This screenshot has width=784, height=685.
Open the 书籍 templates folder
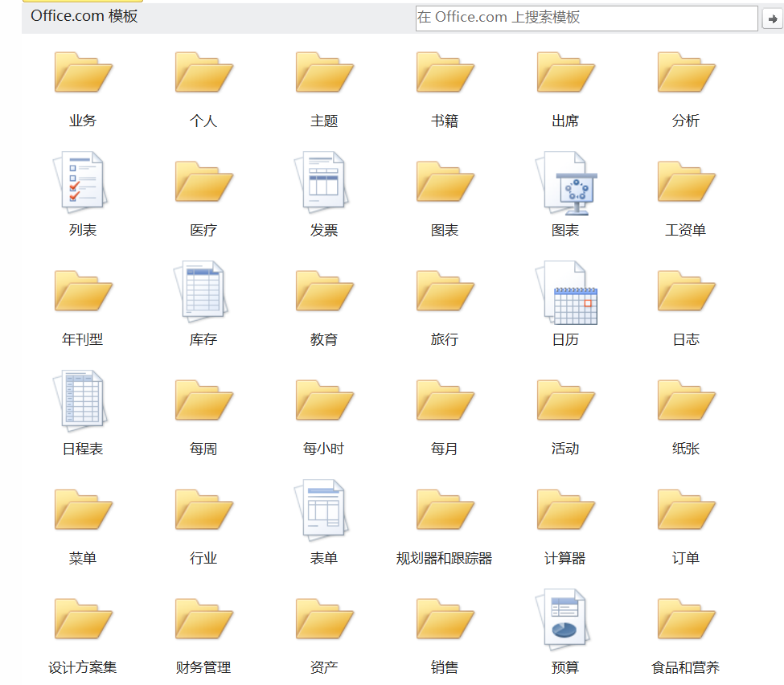point(445,72)
